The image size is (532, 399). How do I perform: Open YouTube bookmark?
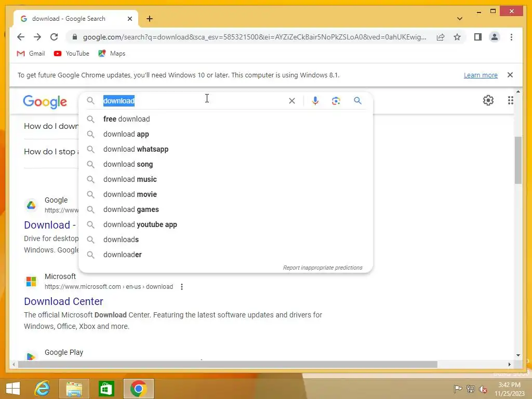(72, 54)
